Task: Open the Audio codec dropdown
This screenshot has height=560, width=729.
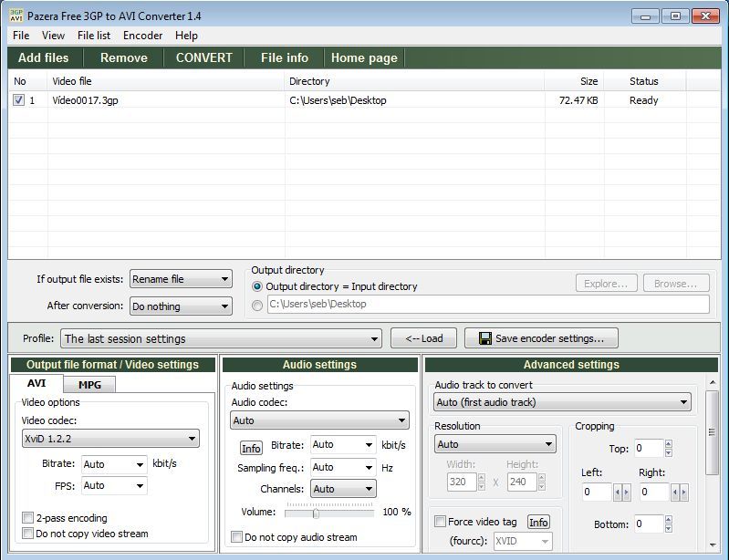Action: tap(320, 420)
